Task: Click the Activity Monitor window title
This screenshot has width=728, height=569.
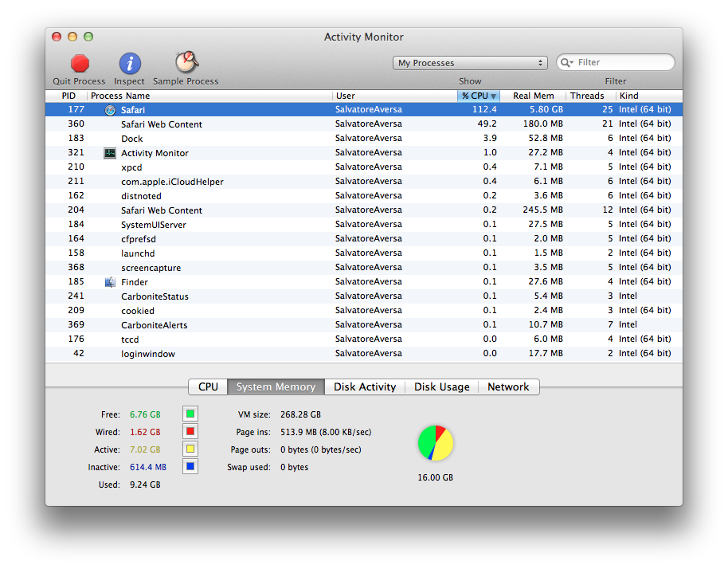Action: click(363, 37)
